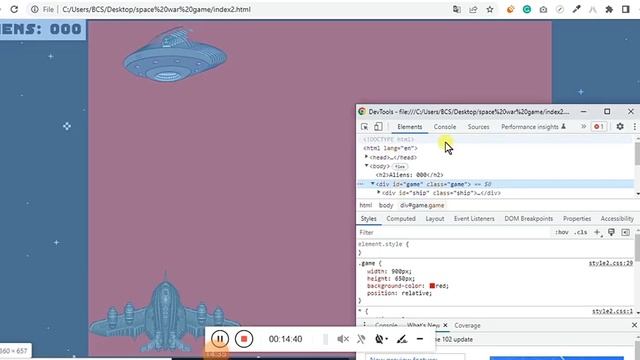
Task: Share this page icon in address bar
Action: pyautogui.click(x=473, y=9)
